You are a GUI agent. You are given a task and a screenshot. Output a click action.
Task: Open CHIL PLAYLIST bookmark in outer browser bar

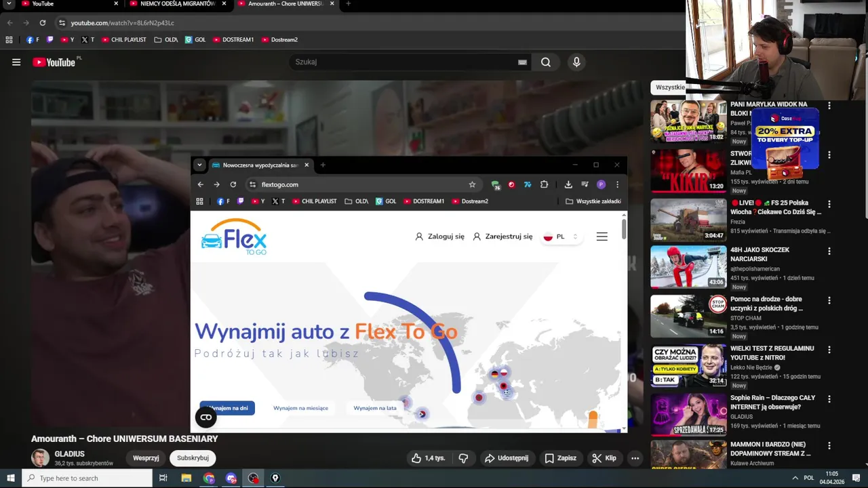[x=124, y=40]
